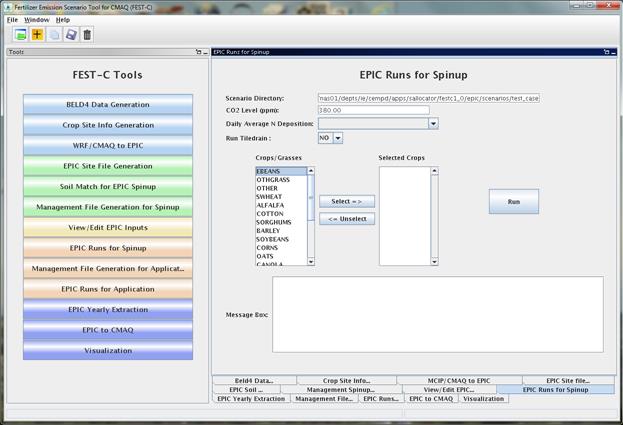The width and height of the screenshot is (623, 425).
Task: Click Selected Crops scroll-up arrow
Action: pyautogui.click(x=434, y=171)
